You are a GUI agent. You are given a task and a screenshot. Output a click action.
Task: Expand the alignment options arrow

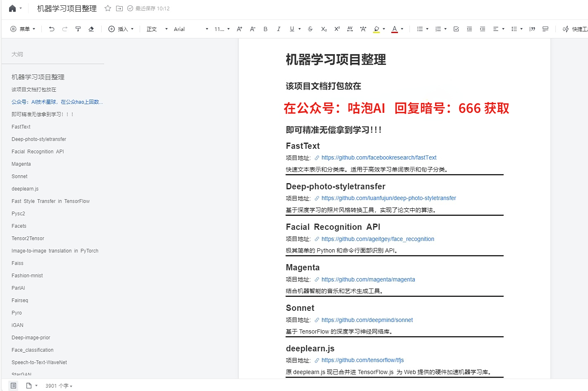tap(503, 29)
